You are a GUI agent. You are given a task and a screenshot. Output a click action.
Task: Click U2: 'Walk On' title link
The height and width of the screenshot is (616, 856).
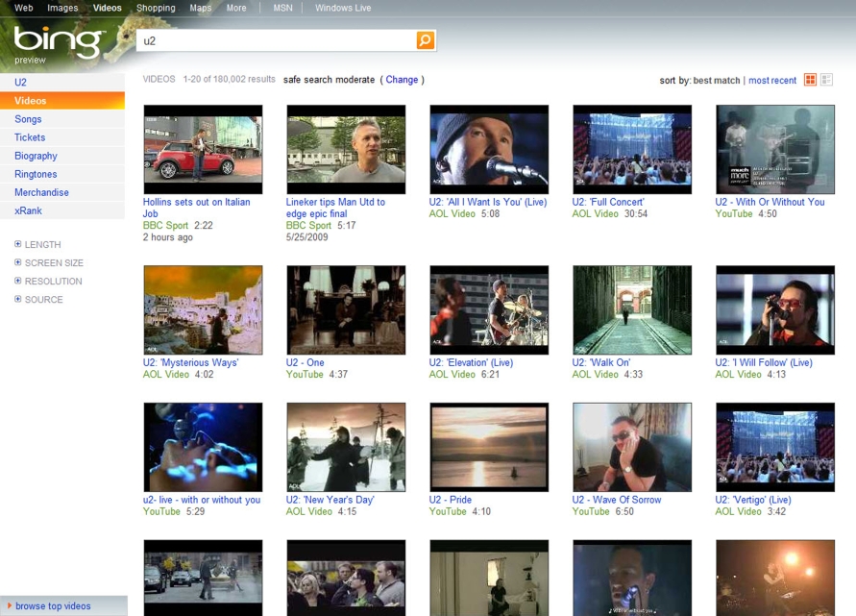(x=601, y=362)
